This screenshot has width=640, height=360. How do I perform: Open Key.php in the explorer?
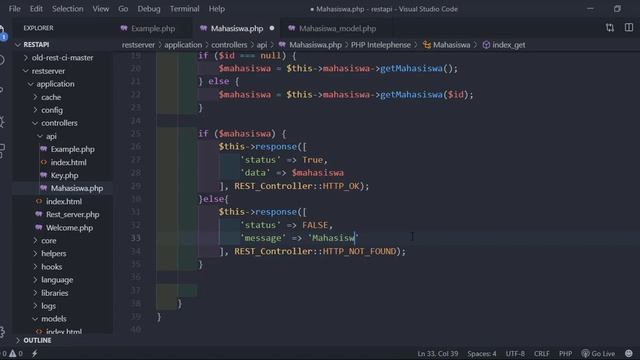click(x=64, y=176)
